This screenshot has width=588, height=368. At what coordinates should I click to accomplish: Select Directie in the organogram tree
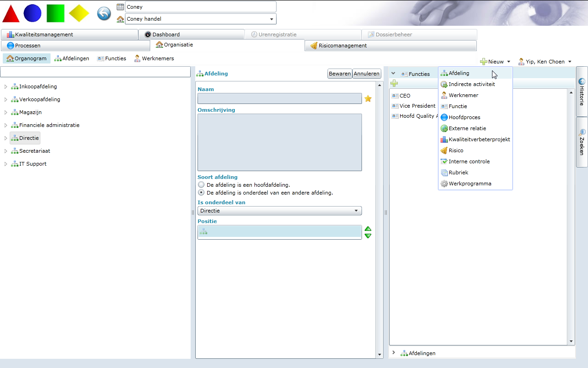tap(25, 138)
